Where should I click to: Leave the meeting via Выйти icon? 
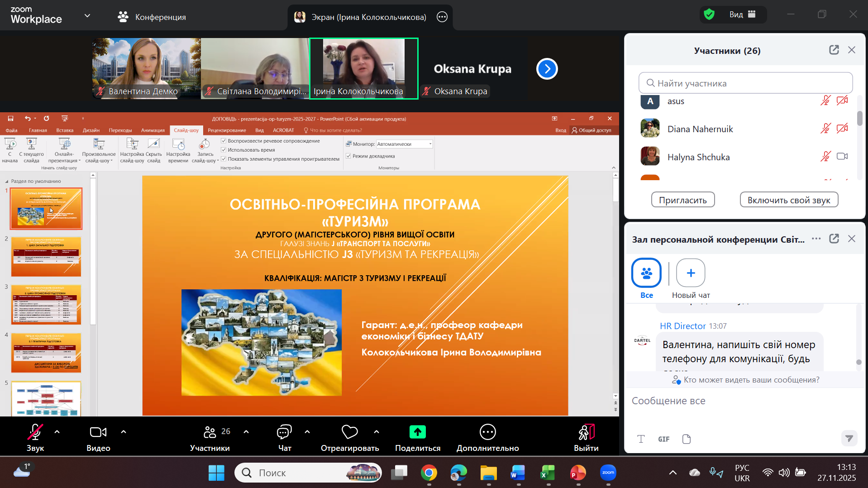point(586,432)
